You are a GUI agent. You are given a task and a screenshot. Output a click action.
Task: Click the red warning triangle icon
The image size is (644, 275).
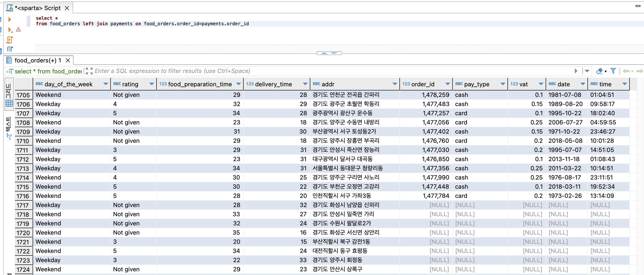18,29
